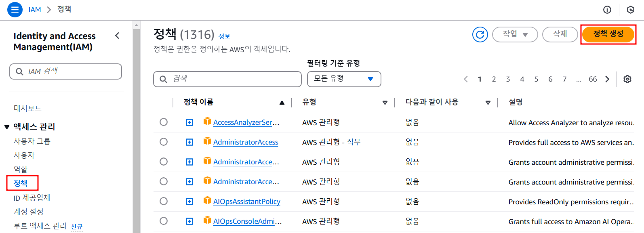Expand the AdministratorAccess policy row plus icon
Viewport: 644px width, 233px height.
click(189, 142)
